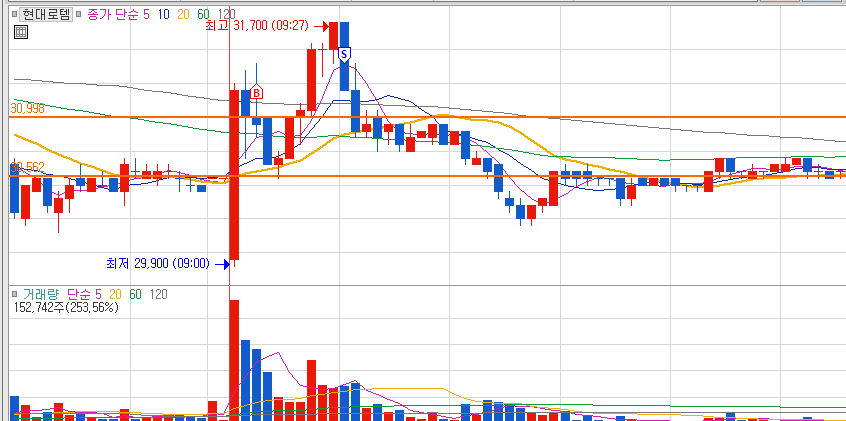Toggle the small square before 종가 단순
The width and height of the screenshot is (846, 421).
coord(79,15)
